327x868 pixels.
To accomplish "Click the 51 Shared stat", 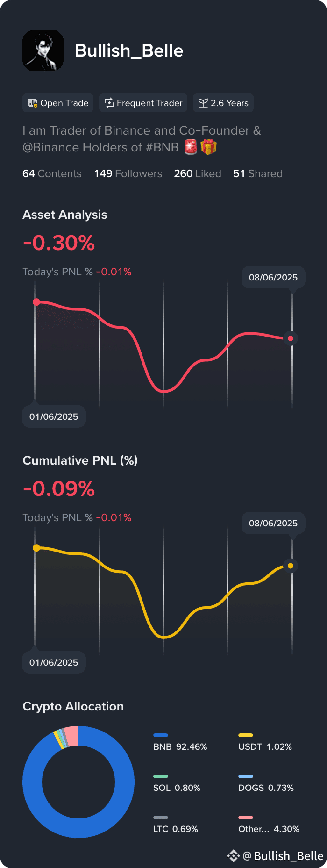I will (x=258, y=173).
